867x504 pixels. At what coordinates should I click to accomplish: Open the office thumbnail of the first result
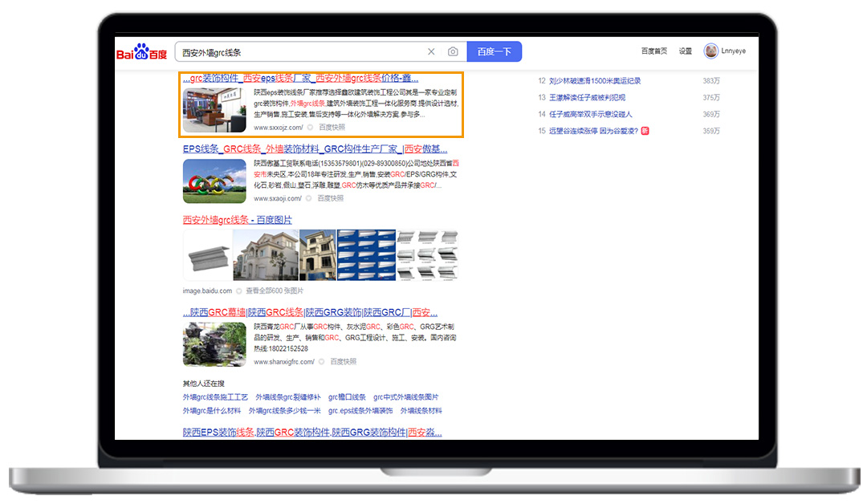pyautogui.click(x=214, y=110)
